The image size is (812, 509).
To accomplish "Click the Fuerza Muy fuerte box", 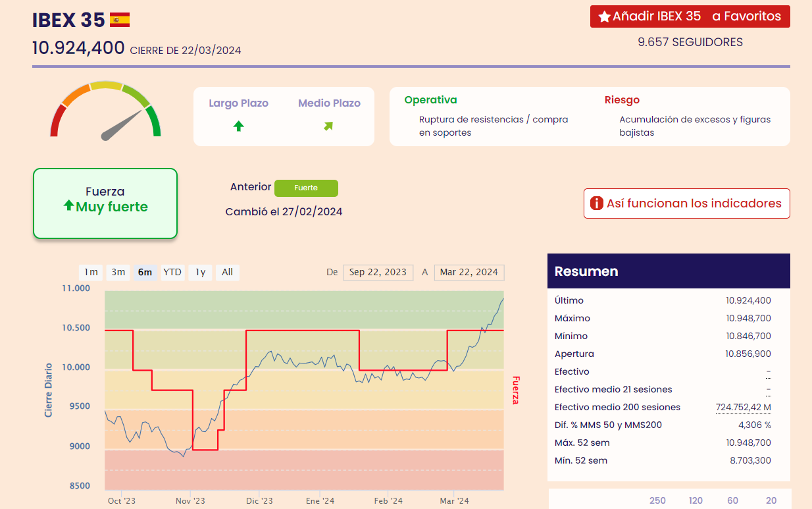I will 105,203.
